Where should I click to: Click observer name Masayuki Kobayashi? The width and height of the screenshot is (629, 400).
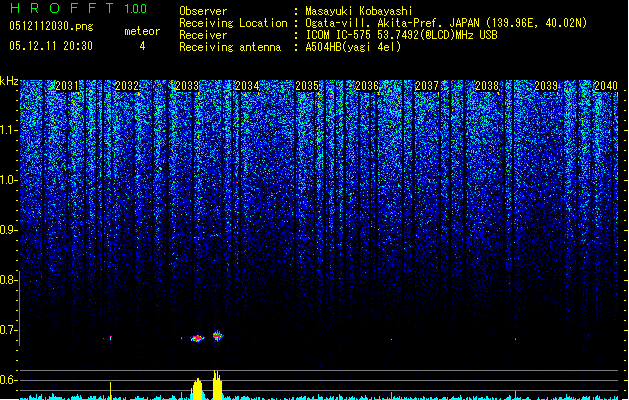tap(358, 11)
